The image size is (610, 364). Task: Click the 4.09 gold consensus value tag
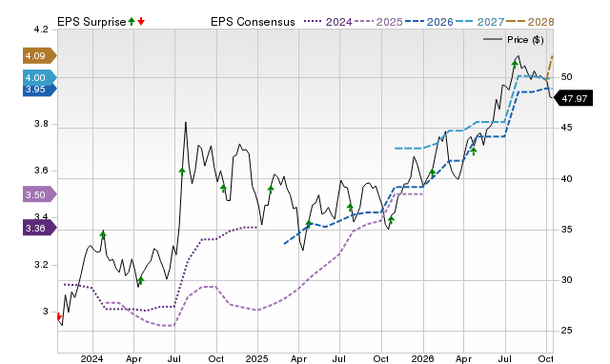point(39,55)
